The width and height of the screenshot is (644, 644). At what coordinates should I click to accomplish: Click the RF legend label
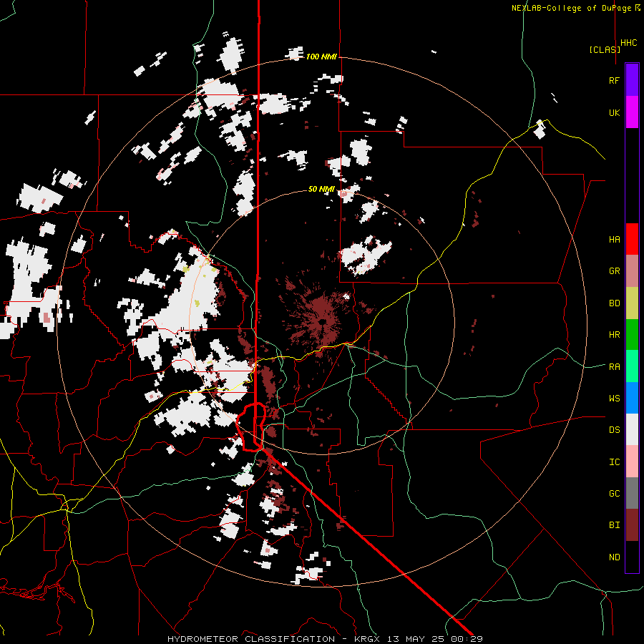coord(614,80)
